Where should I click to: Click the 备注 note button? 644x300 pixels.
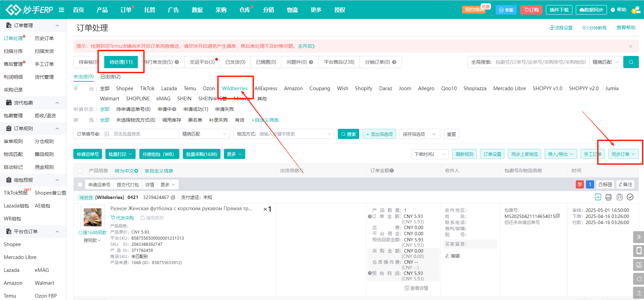(625, 184)
